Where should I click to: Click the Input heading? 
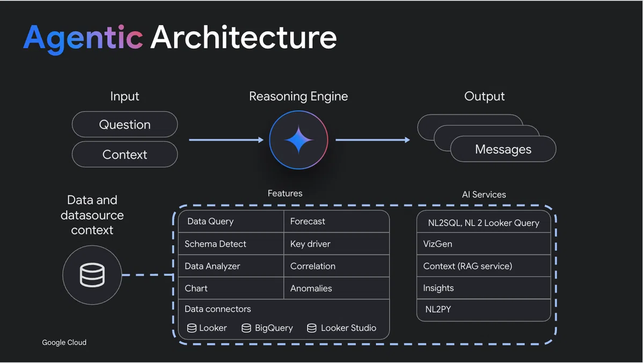tap(125, 97)
